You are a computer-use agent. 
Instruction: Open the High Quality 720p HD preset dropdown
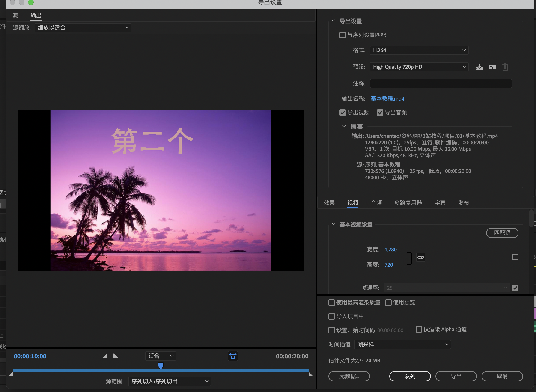pos(419,67)
